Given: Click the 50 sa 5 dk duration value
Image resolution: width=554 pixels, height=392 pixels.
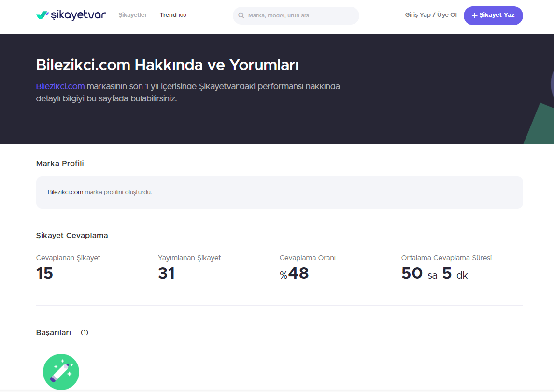Looking at the screenshot, I should pyautogui.click(x=434, y=273).
